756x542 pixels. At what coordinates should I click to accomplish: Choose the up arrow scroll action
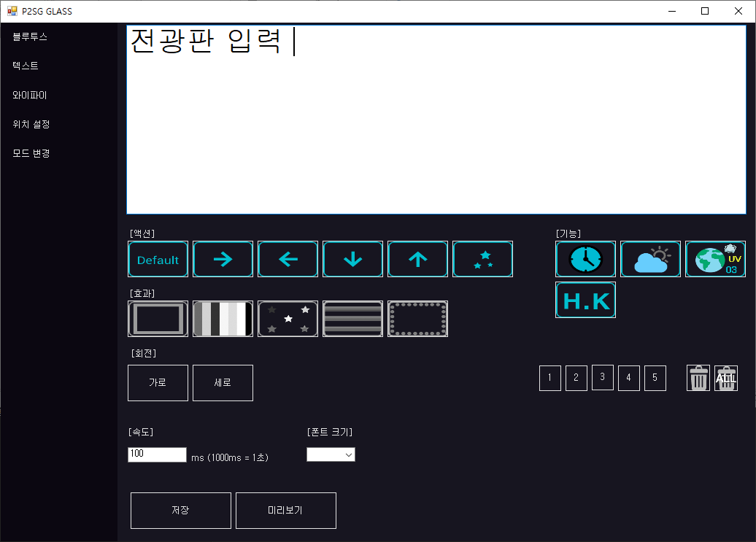(417, 259)
